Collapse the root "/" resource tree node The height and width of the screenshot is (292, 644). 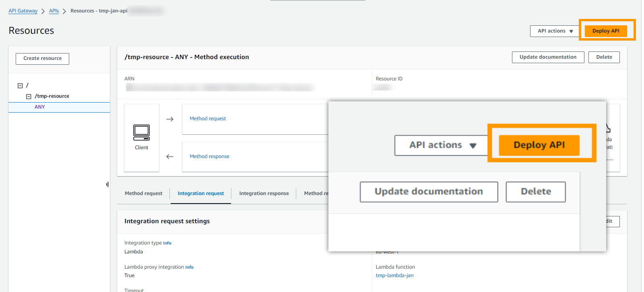click(20, 86)
